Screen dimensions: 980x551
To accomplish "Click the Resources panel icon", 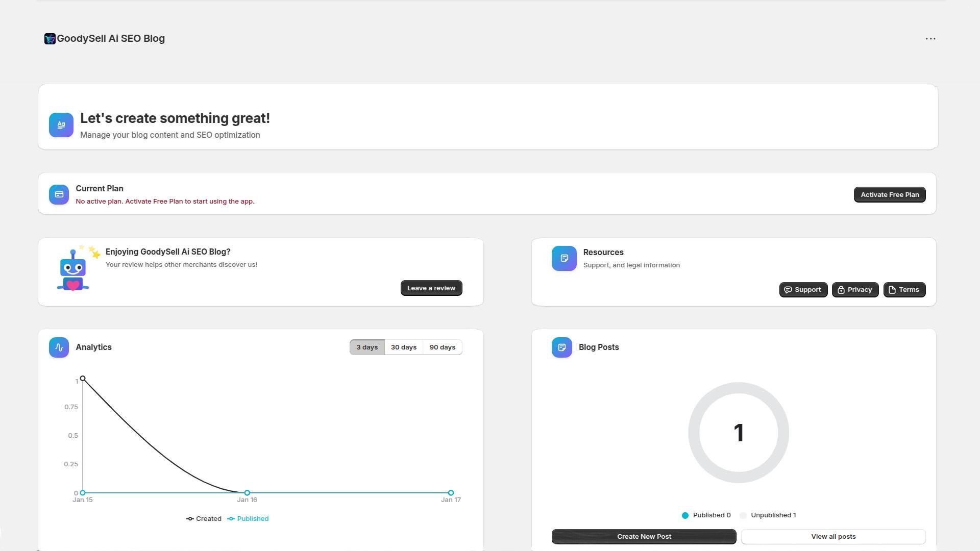I will pyautogui.click(x=563, y=259).
